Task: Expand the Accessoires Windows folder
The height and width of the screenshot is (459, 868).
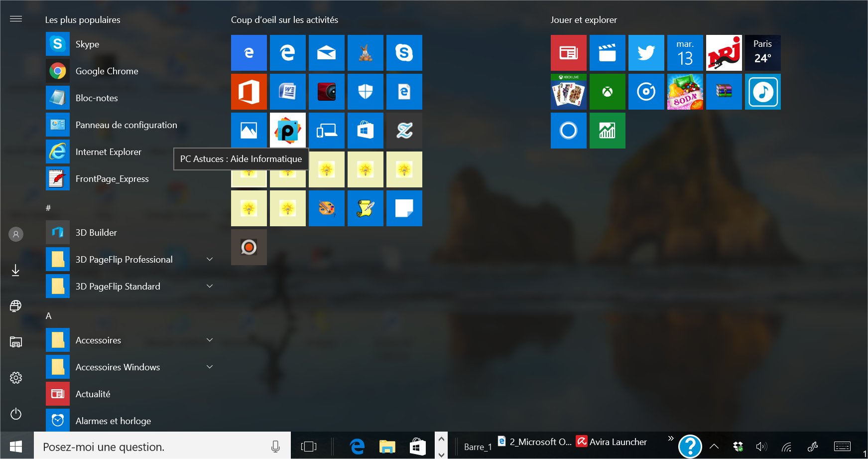Action: click(x=210, y=367)
